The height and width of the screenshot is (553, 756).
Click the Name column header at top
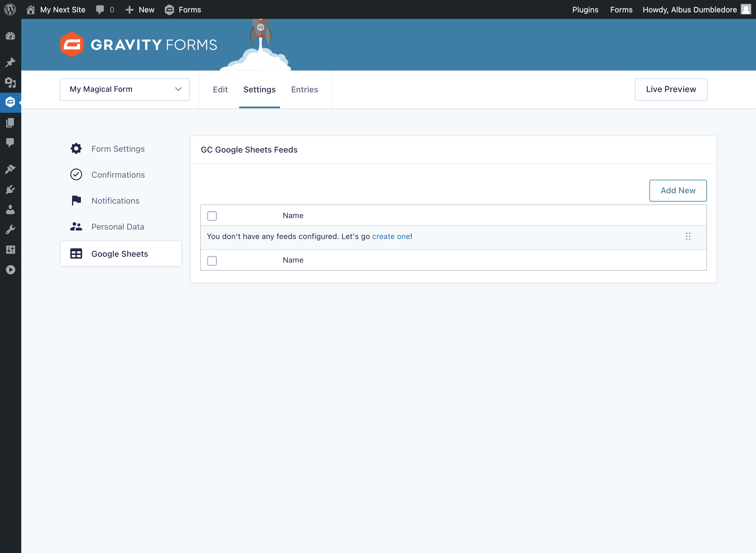point(293,216)
